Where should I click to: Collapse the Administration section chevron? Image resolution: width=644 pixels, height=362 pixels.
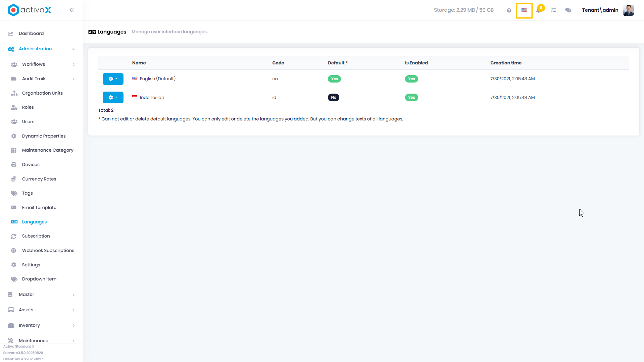[73, 49]
